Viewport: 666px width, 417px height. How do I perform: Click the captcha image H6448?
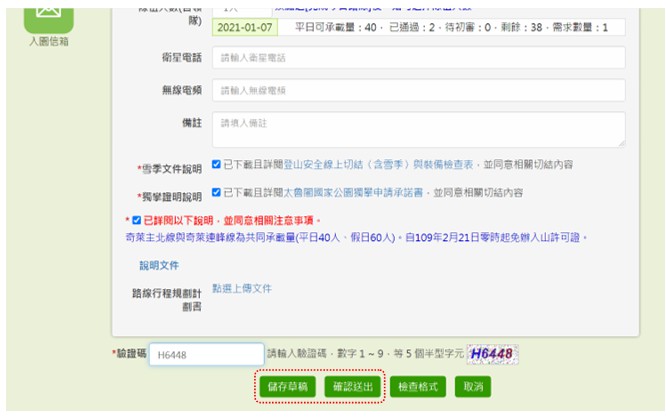[x=492, y=354]
